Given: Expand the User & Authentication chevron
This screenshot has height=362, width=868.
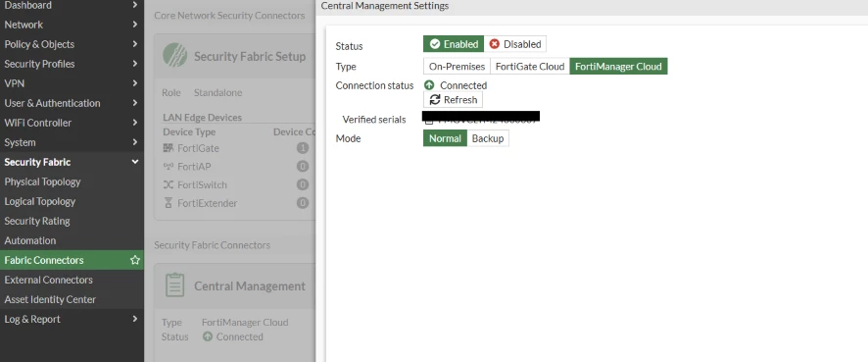Looking at the screenshot, I should pos(134,103).
